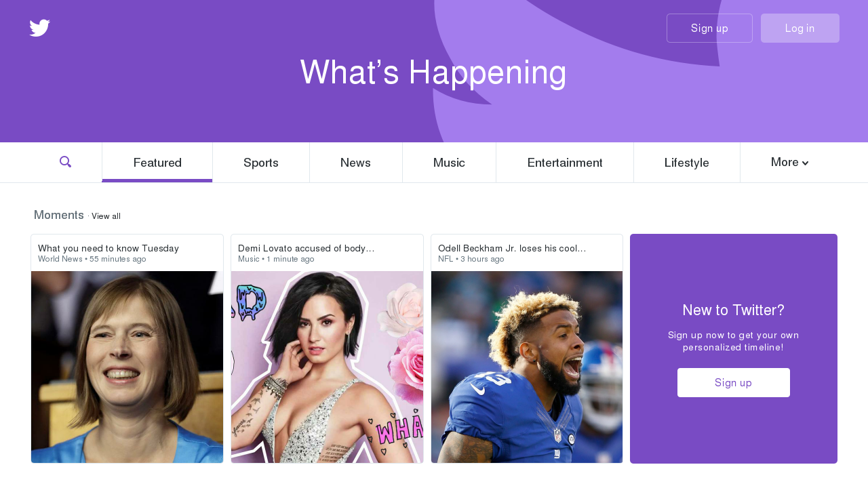Screen dimensions: 868x488
Task: Open the Odell Beckham Jr. moment title
Action: pyautogui.click(x=512, y=248)
